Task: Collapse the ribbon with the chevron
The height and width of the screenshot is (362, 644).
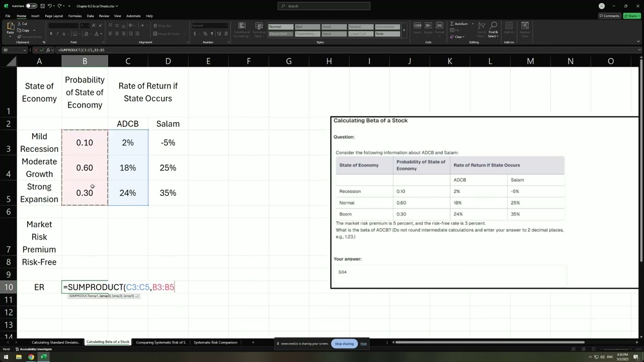Action: click(x=639, y=42)
